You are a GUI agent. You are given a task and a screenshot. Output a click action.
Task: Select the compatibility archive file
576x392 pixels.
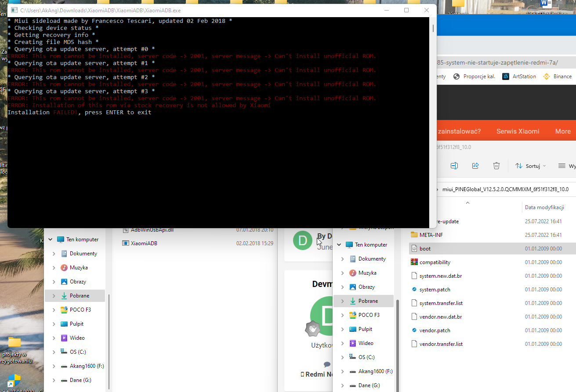435,262
